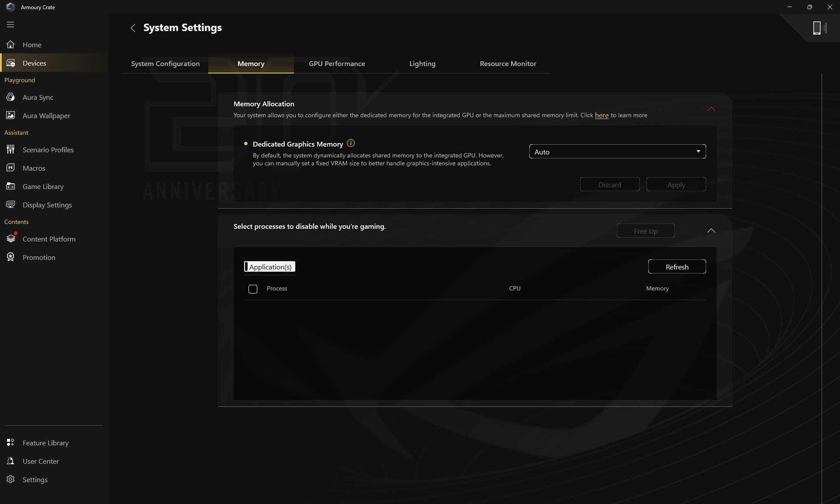Open User Center

click(54, 461)
